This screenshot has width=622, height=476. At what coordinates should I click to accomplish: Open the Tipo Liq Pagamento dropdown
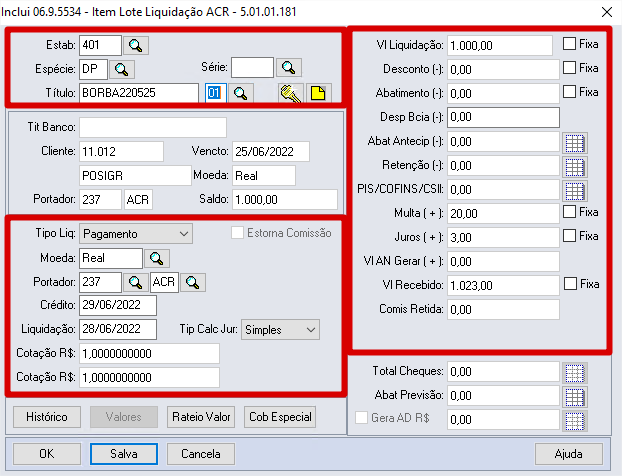pyautogui.click(x=136, y=234)
